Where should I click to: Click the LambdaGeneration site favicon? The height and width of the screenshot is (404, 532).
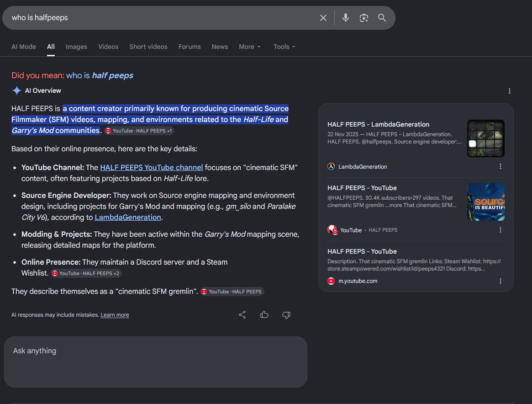click(x=331, y=166)
